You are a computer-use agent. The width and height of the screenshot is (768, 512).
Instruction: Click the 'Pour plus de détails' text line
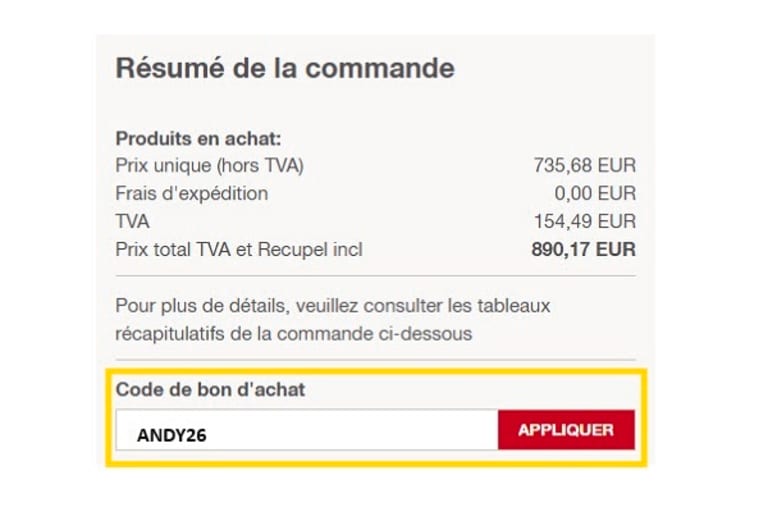333,305
